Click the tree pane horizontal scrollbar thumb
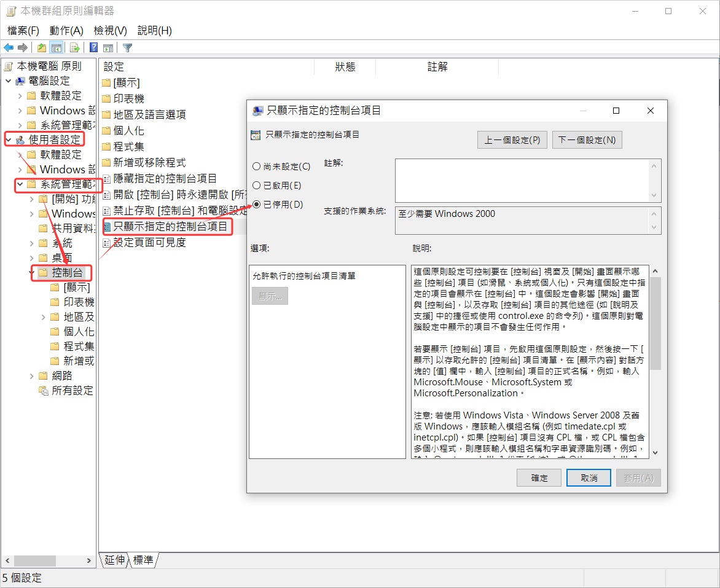 (x=35, y=561)
